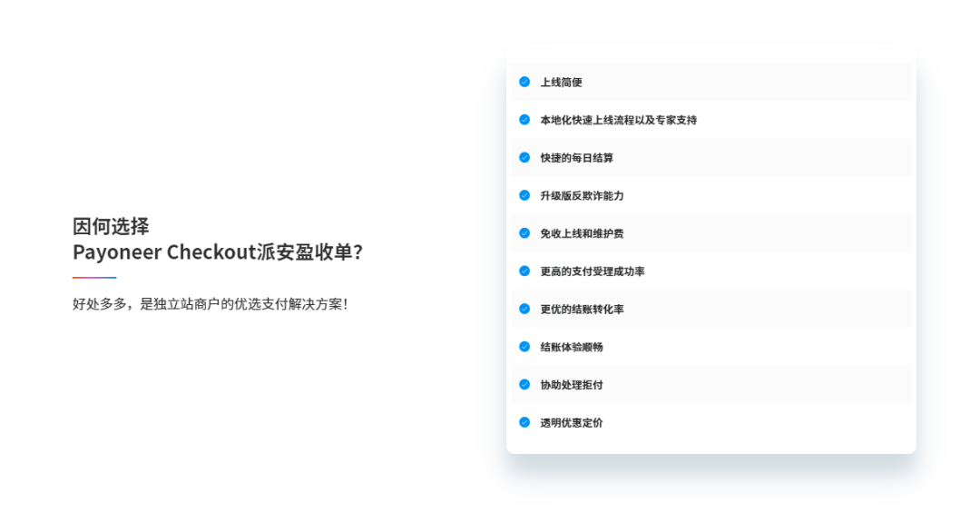Select the text 上线简便
This screenshot has width=980, height=532.
(x=562, y=83)
